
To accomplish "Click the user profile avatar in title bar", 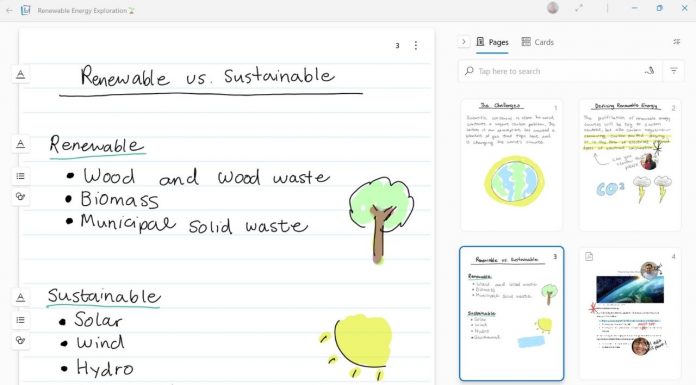I will coord(553,8).
